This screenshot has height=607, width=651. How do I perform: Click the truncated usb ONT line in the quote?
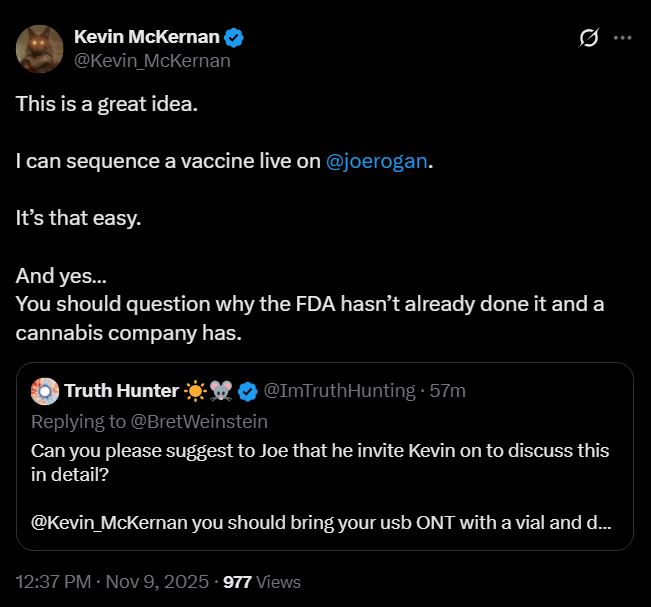(x=320, y=521)
